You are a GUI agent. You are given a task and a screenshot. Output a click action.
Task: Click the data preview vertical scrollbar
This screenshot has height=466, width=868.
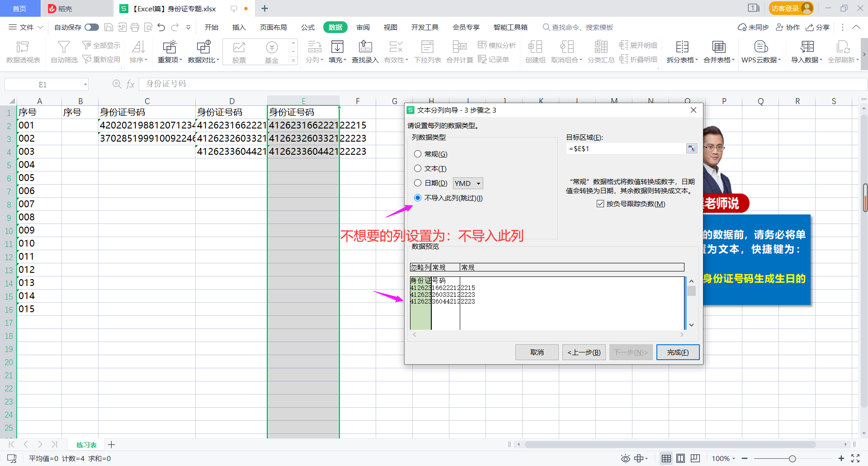click(x=691, y=303)
